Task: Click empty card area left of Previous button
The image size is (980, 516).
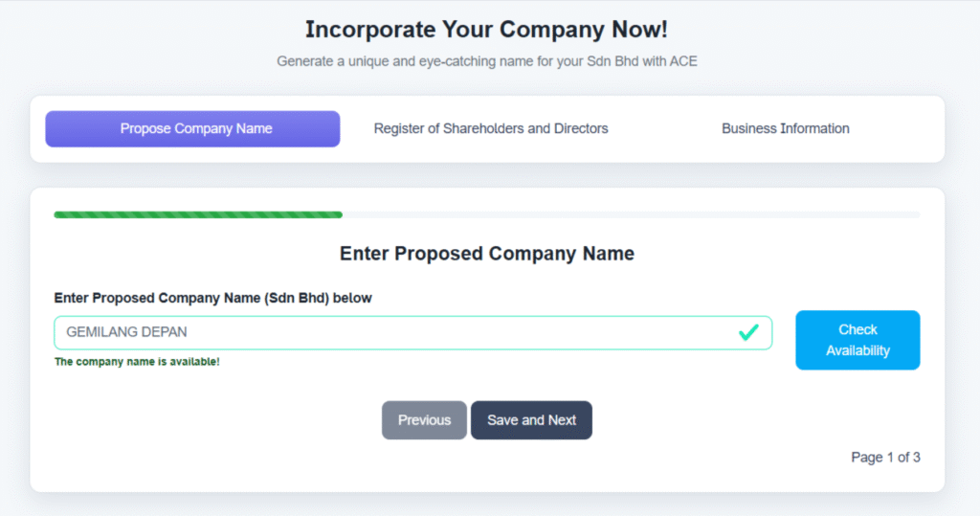Action: click(x=211, y=421)
